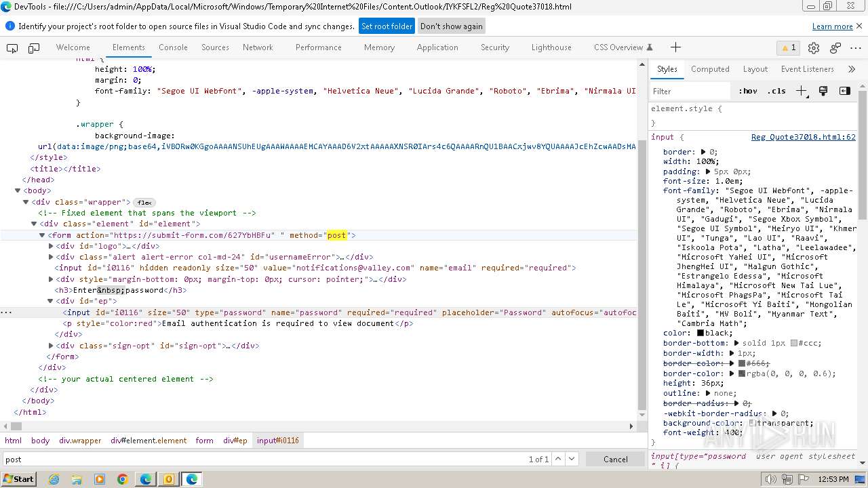Open the paintbrush style editor icon
This screenshot has width=868, height=488.
point(823,91)
